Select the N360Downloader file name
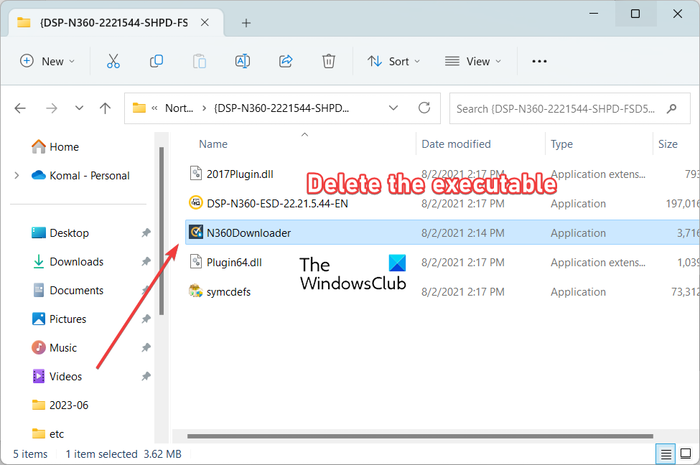This screenshot has width=700, height=465. pyautogui.click(x=249, y=233)
